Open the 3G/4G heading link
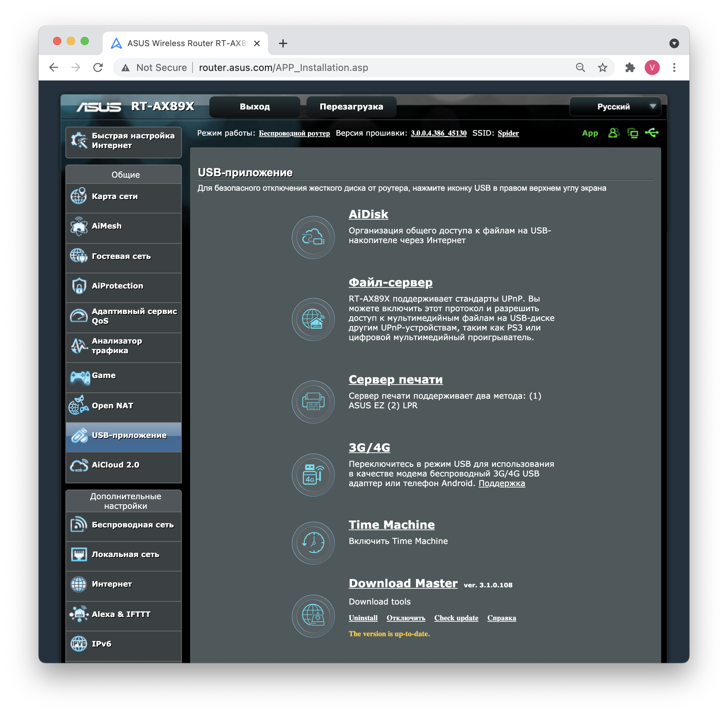This screenshot has width=728, height=714. pos(370,448)
